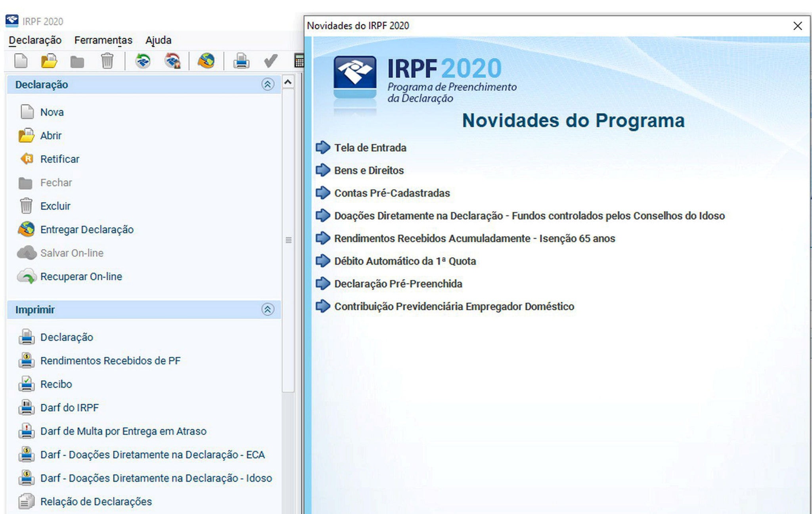Click the sidebar vertical scrollbar thumb

coord(288,240)
